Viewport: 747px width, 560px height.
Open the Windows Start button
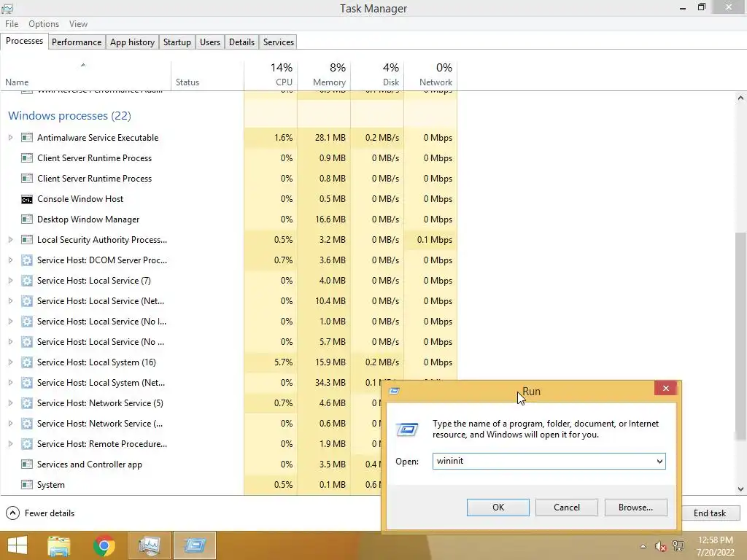(x=18, y=545)
